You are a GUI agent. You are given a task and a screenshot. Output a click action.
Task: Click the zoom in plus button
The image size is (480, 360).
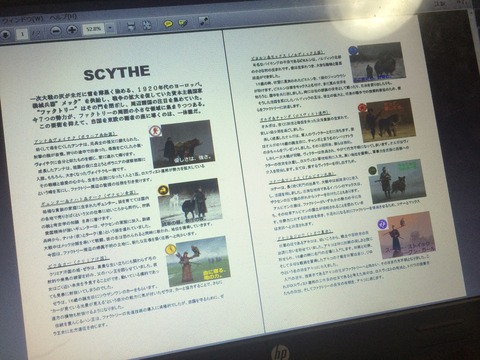(72, 30)
